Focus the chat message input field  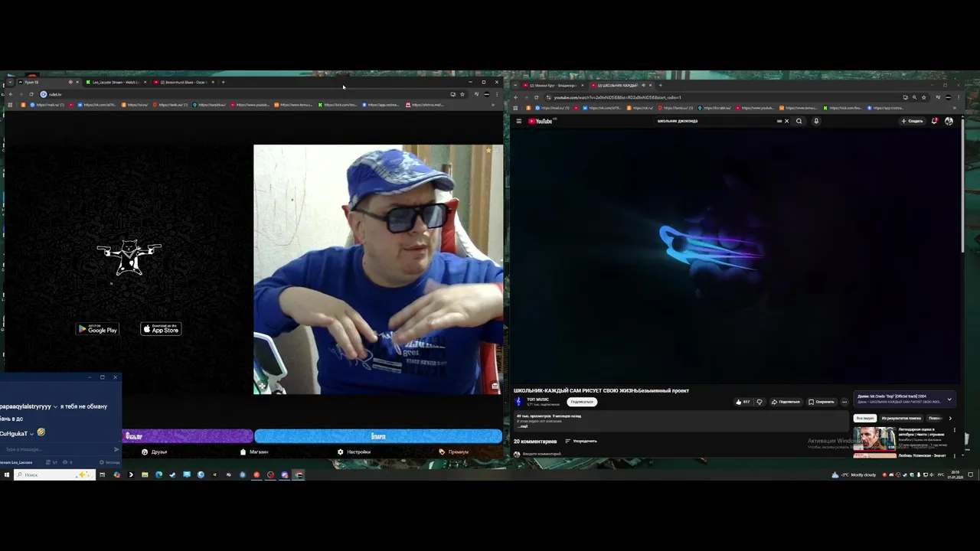coord(55,449)
